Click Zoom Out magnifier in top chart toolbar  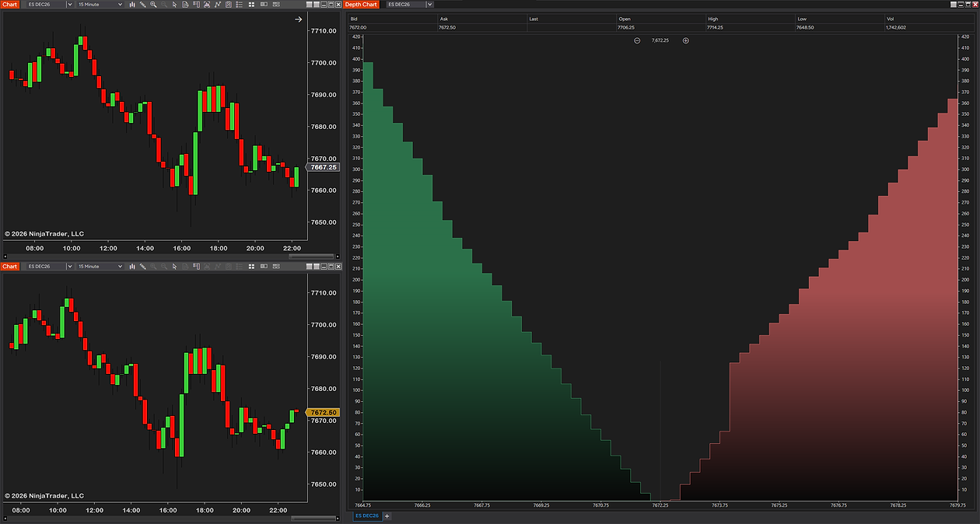tap(164, 5)
